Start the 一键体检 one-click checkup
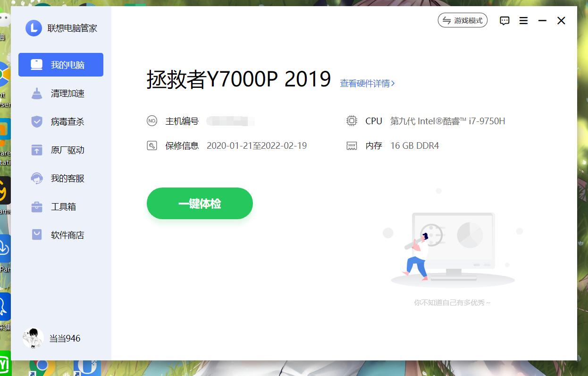The height and width of the screenshot is (376, 588). click(199, 203)
